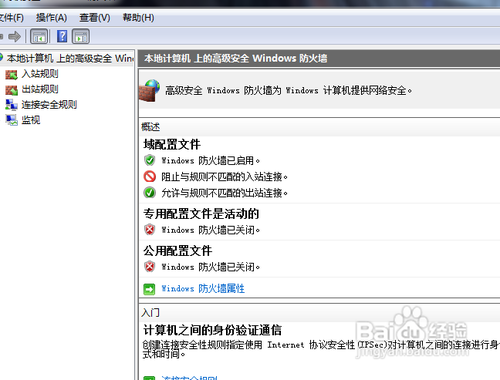The height and width of the screenshot is (380, 500).
Task: Click the 计算机之间的身份验证通信 heading
Action: point(212,330)
